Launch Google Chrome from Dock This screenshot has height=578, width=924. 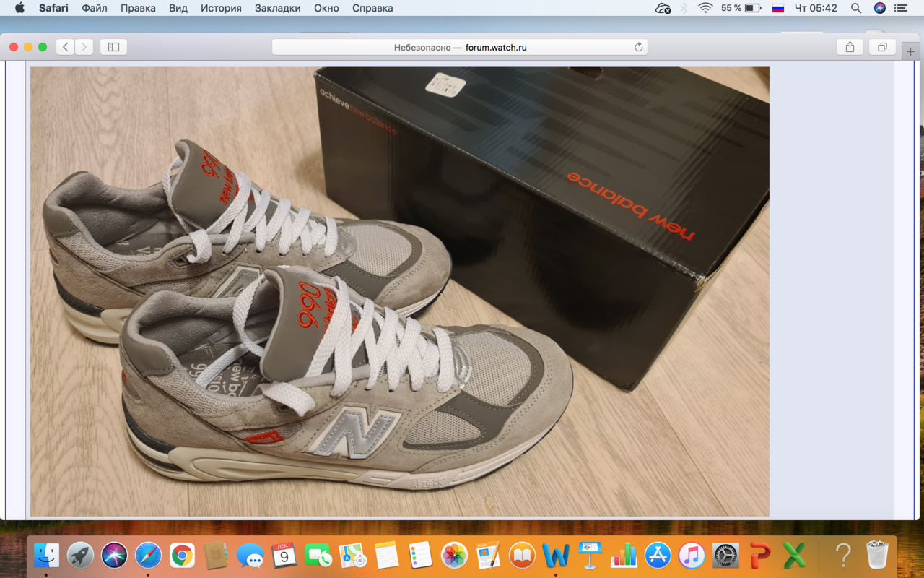183,555
